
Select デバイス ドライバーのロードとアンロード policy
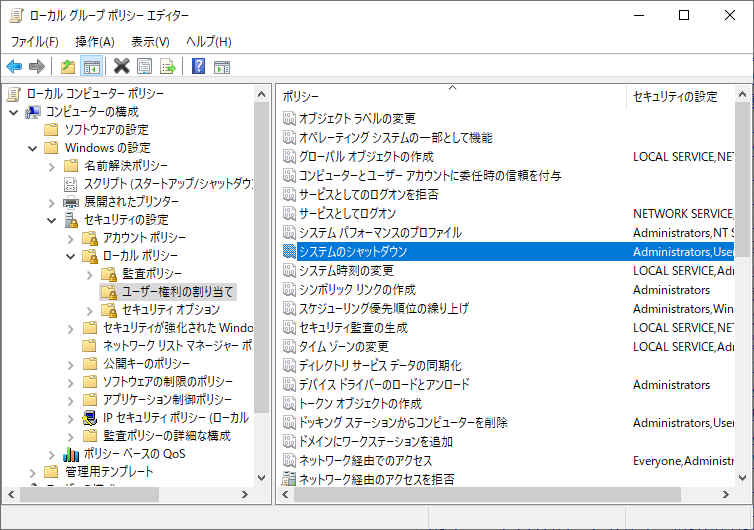click(x=384, y=385)
